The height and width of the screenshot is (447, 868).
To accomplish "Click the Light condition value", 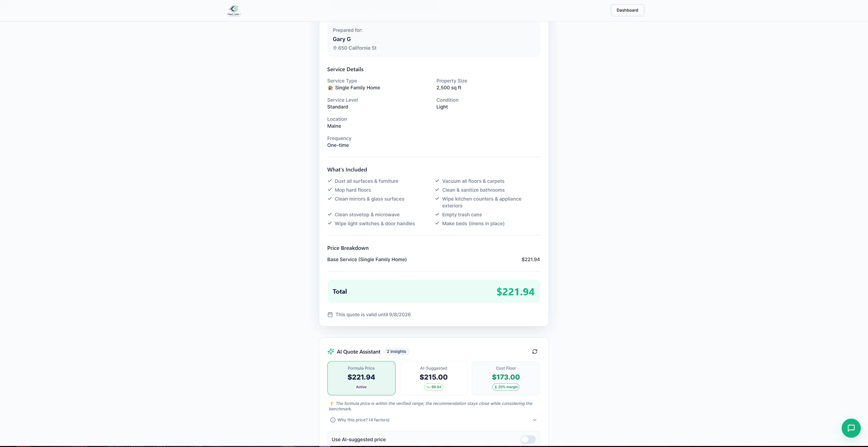I will click(442, 107).
